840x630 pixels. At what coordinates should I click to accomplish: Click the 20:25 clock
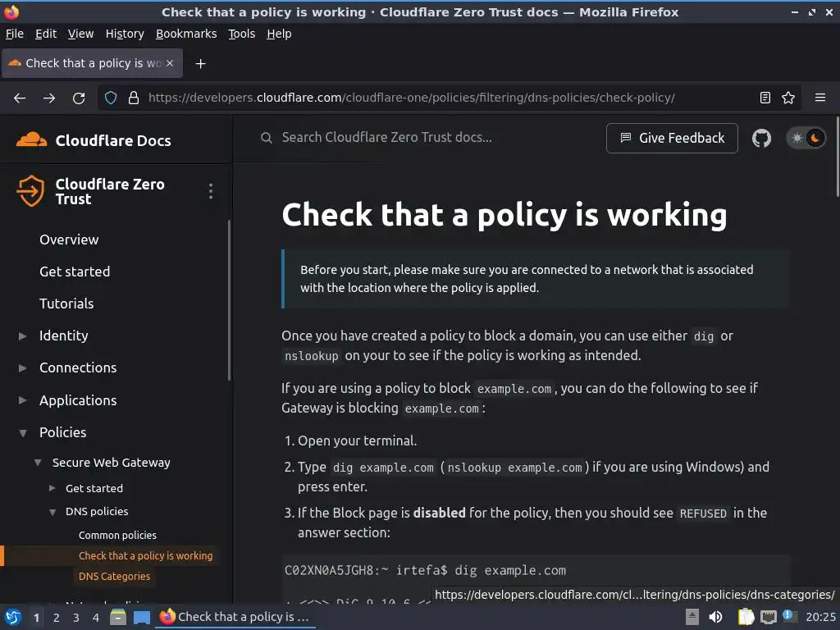point(820,617)
